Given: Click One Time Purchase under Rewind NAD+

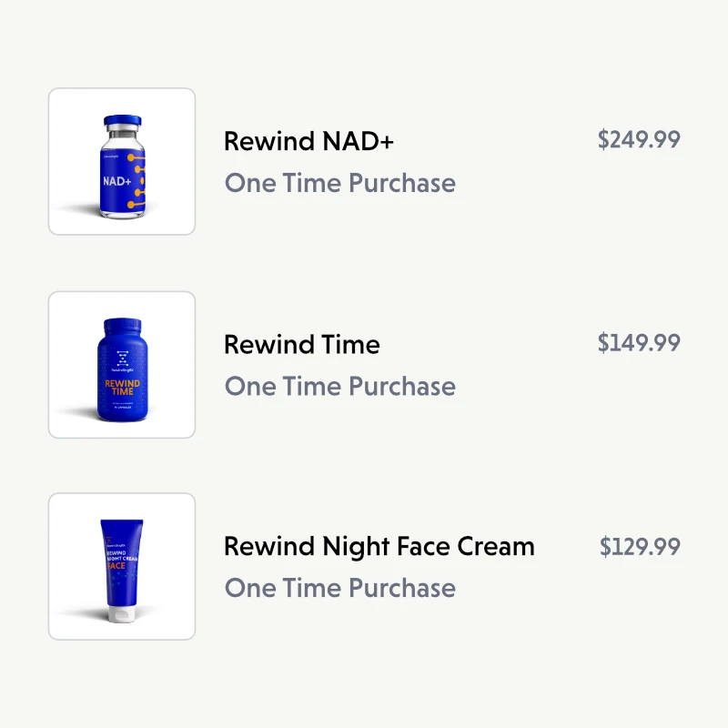Looking at the screenshot, I should point(339,183).
